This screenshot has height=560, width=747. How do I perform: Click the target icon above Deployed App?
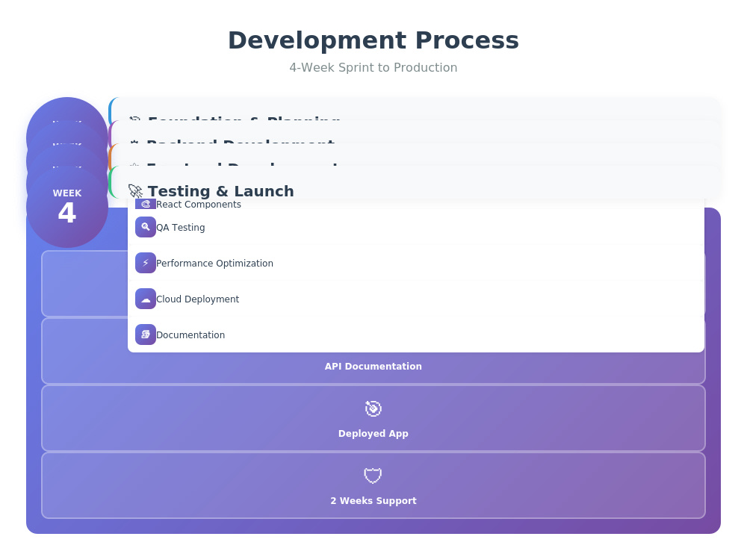[373, 408]
